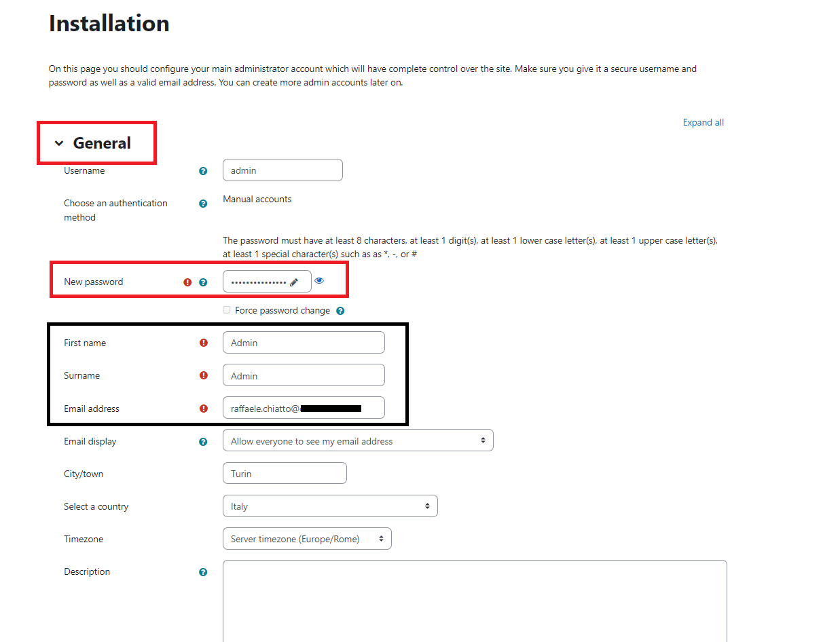Image resolution: width=840 pixels, height=642 pixels.
Task: Open the Email display dropdown
Action: pyautogui.click(x=358, y=440)
